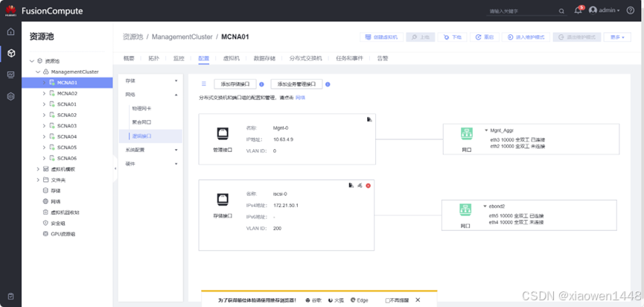644x307 pixels.
Task: Expand the 硬件 section
Action: pyautogui.click(x=176, y=164)
